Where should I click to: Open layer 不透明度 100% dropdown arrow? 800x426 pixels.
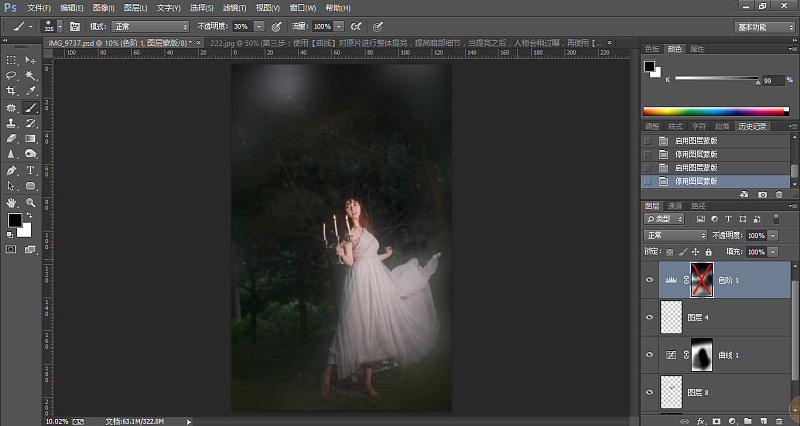coord(773,235)
